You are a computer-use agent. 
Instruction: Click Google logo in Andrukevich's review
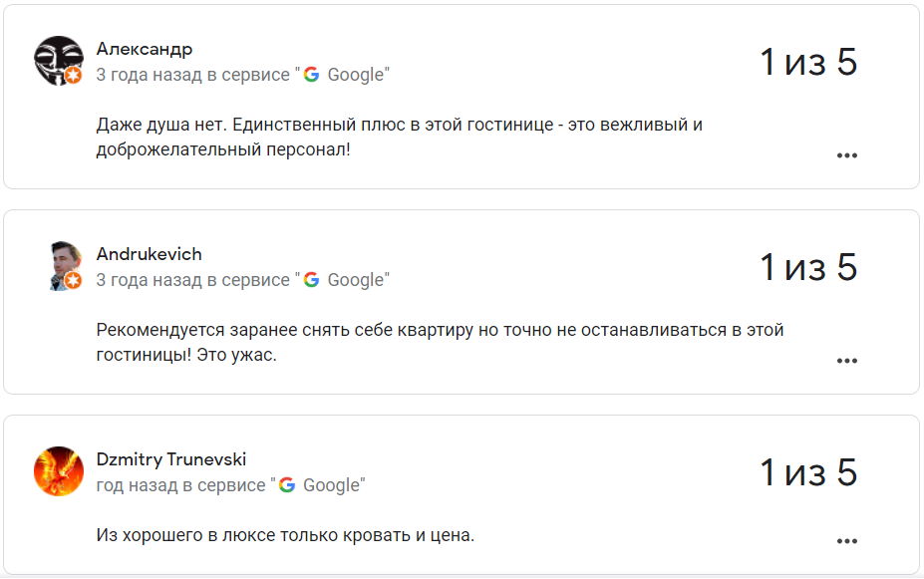[312, 280]
